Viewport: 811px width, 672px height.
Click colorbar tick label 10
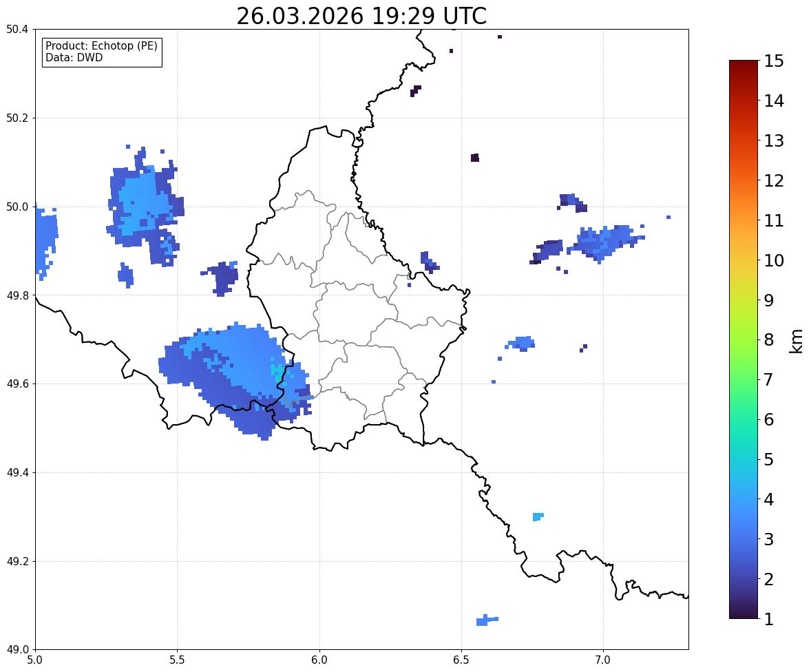[774, 260]
